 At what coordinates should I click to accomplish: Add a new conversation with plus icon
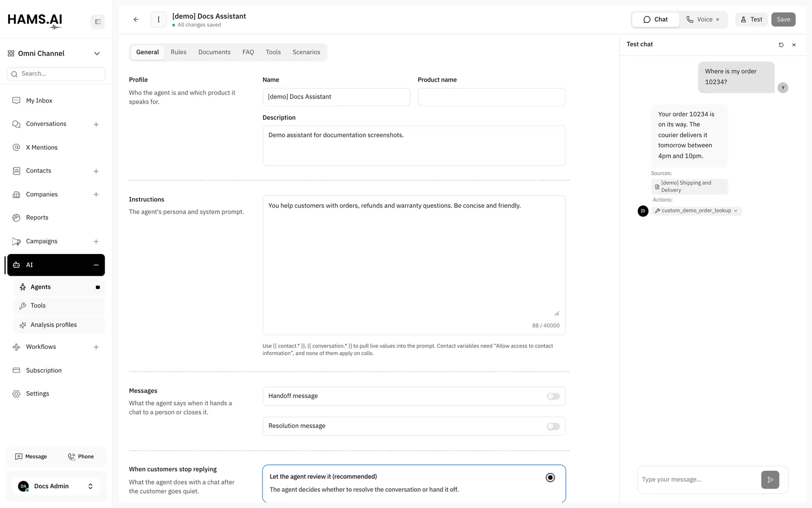(96, 124)
